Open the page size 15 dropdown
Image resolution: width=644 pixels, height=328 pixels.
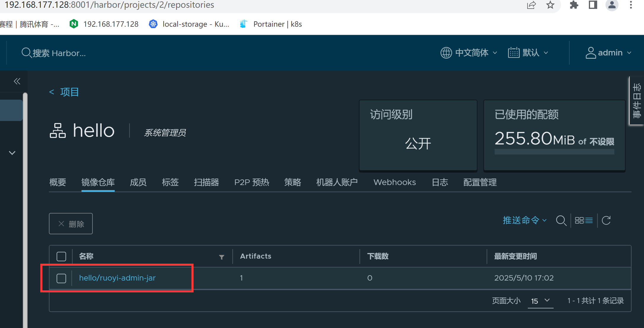(x=540, y=301)
